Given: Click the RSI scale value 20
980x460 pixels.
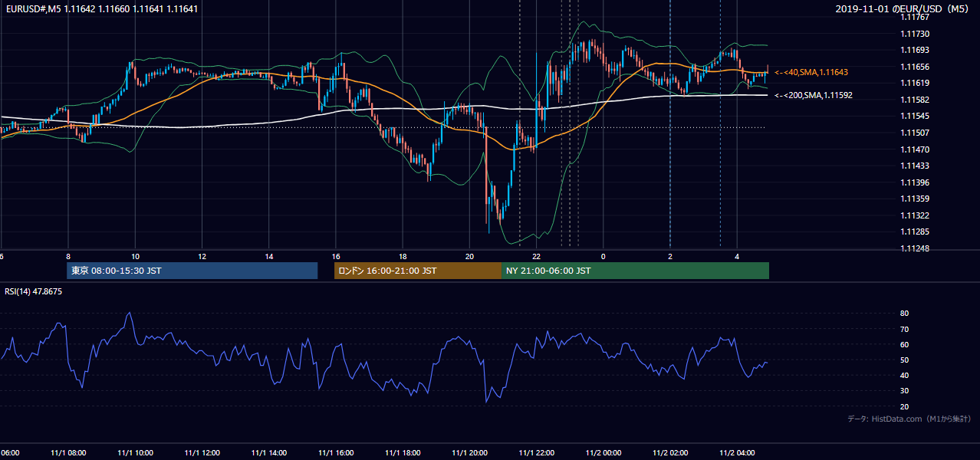Looking at the screenshot, I should tap(904, 407).
